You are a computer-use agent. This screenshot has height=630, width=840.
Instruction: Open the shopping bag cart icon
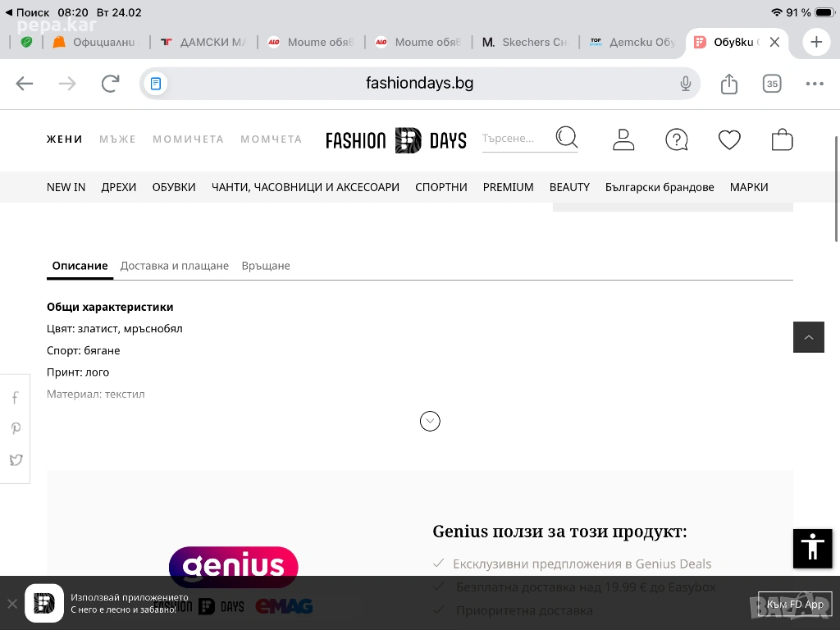782,139
